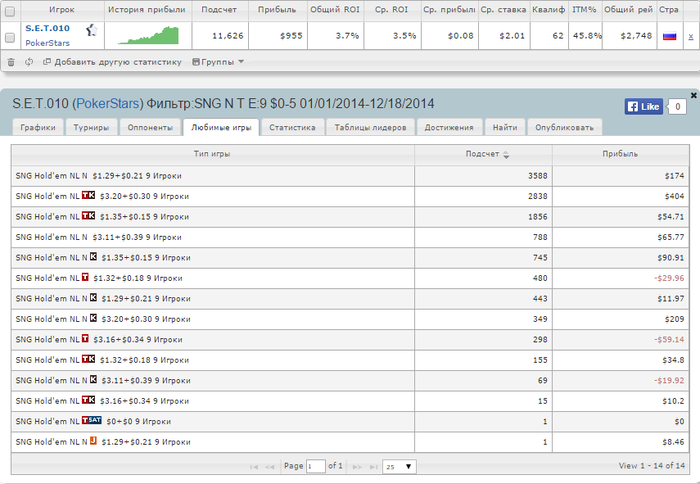Toggle the S.E.T.010 player row checkbox
The height and width of the screenshot is (484, 700).
point(9,38)
